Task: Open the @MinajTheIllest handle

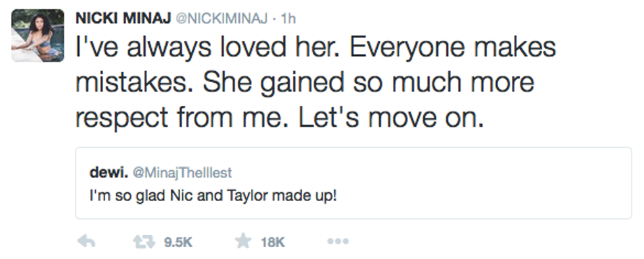Action: point(183,173)
